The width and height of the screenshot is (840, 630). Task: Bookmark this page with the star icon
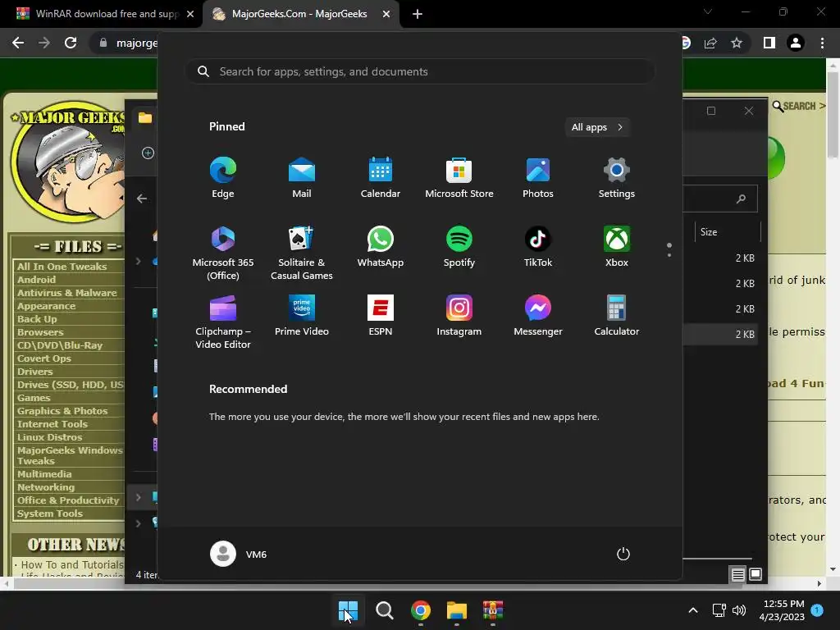(x=737, y=43)
